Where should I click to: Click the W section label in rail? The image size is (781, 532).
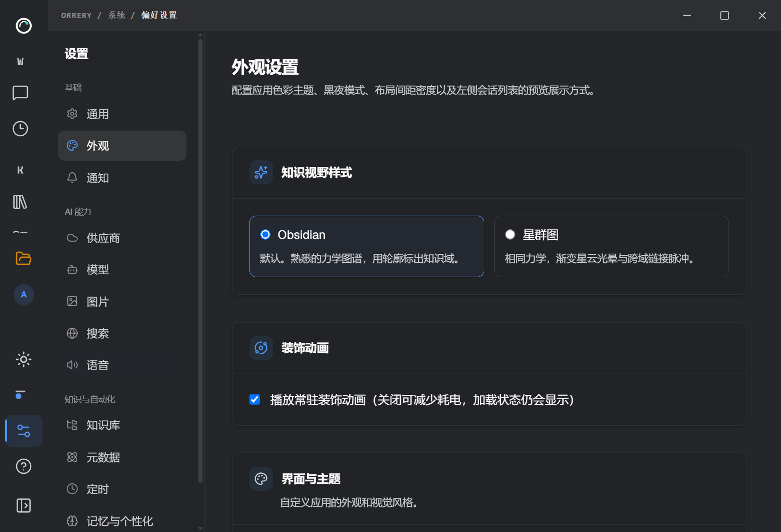[x=20, y=61]
